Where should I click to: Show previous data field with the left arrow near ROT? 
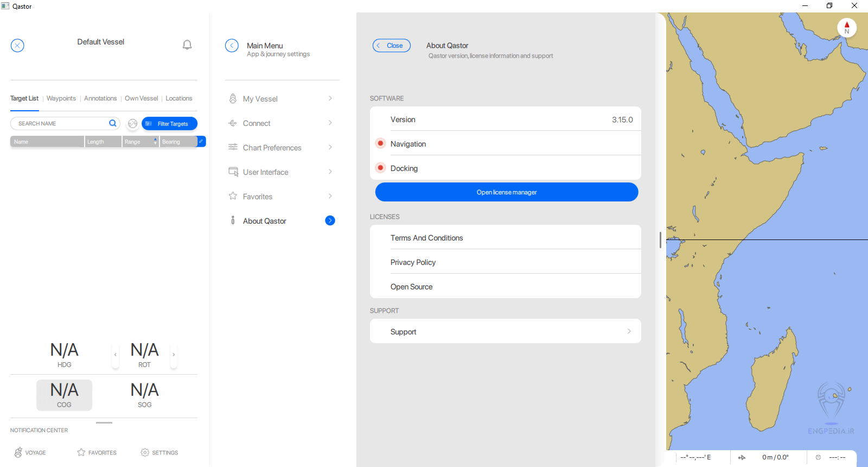point(116,355)
